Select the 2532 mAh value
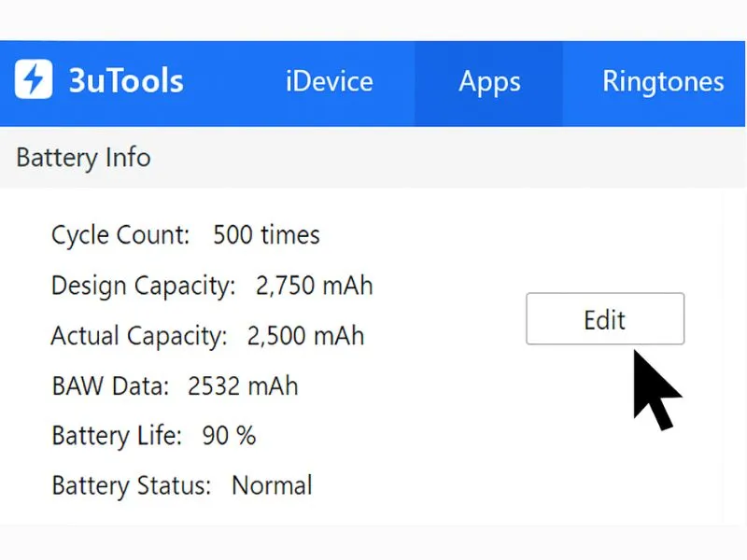This screenshot has width=747, height=560. (243, 385)
